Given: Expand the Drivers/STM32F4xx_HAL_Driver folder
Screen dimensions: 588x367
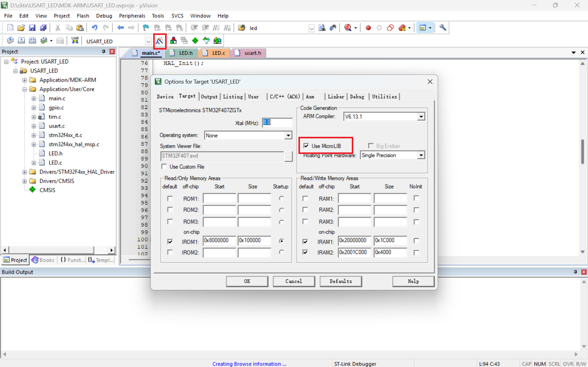Looking at the screenshot, I should coord(25,172).
